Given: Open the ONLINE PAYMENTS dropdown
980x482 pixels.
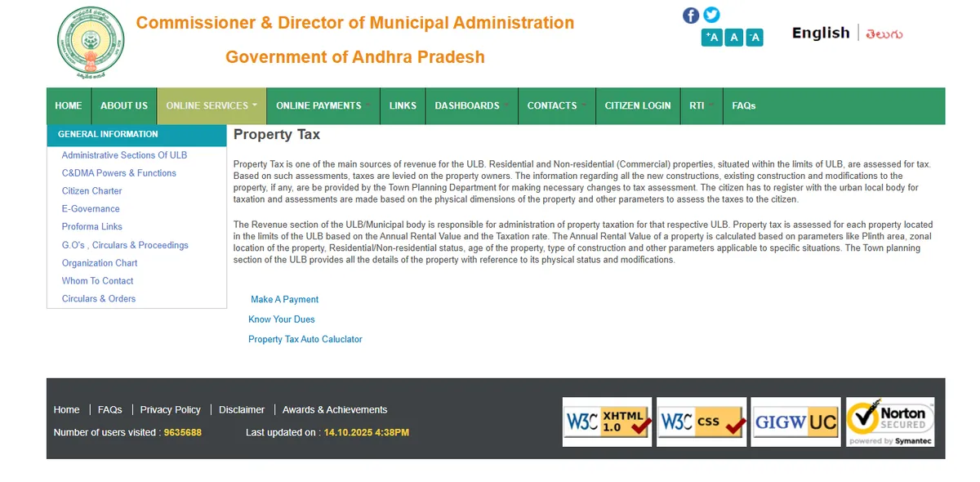Looking at the screenshot, I should (318, 105).
